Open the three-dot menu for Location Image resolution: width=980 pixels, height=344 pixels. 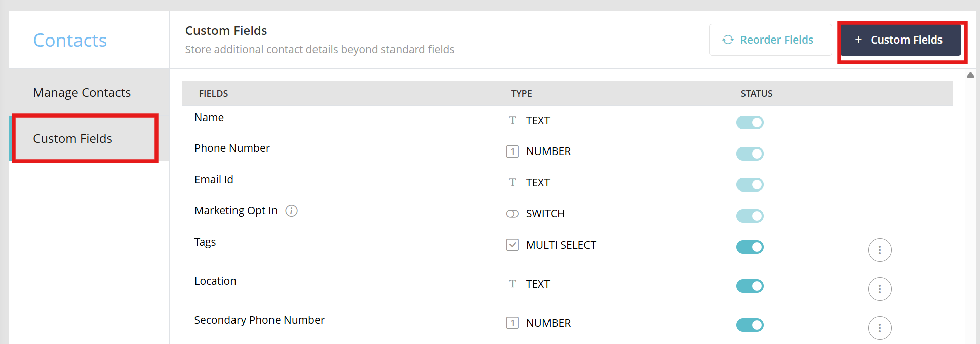point(879,289)
